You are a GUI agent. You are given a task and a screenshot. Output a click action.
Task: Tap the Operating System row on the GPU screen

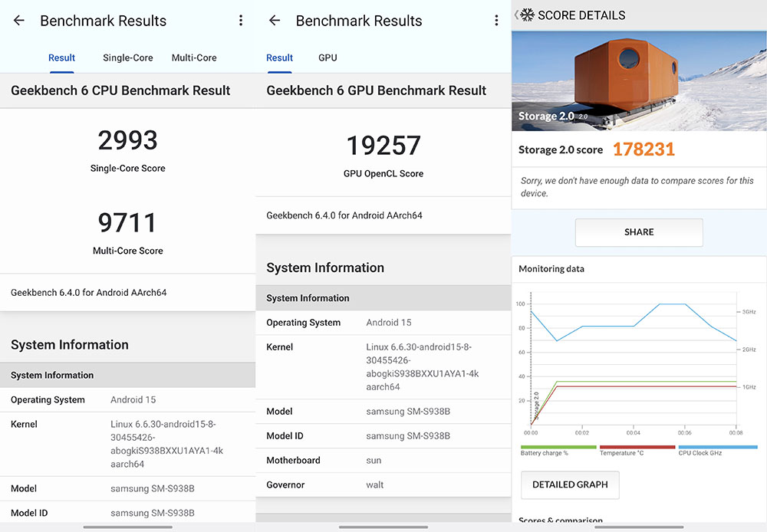point(383,323)
